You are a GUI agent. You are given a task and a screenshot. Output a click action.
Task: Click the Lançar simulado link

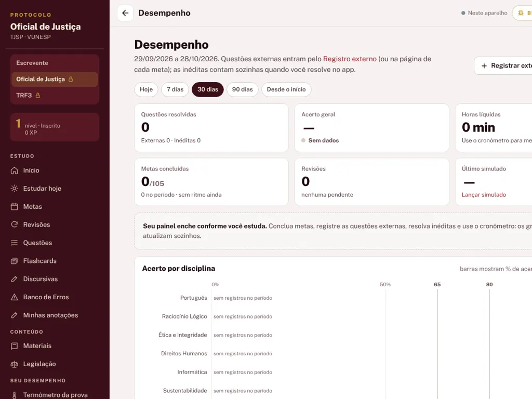point(484,195)
